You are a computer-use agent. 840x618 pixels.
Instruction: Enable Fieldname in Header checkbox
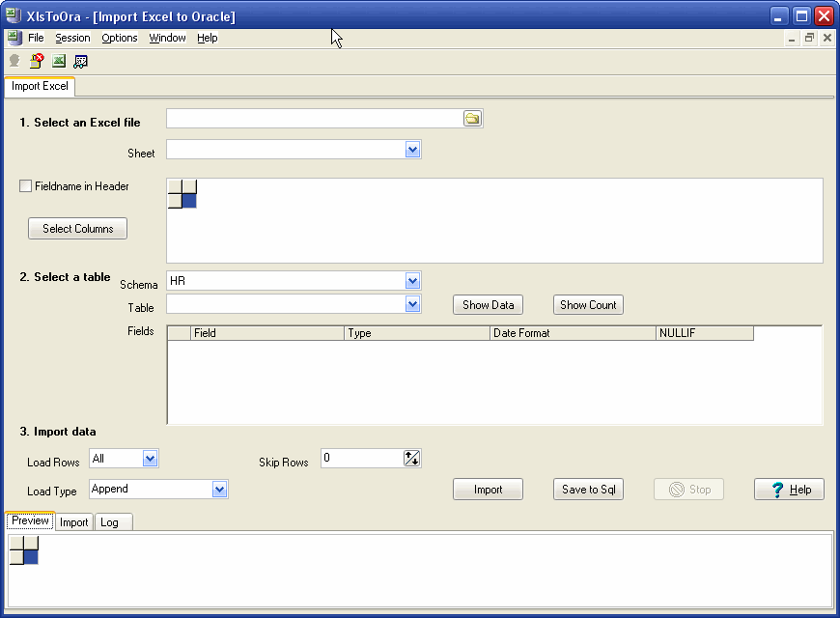click(25, 186)
